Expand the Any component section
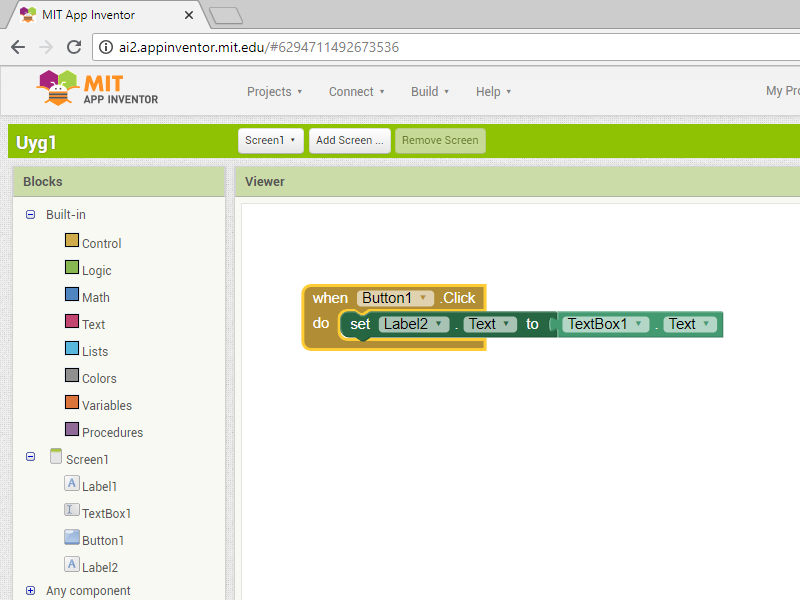Screen dimensions: 800x600 30,591
